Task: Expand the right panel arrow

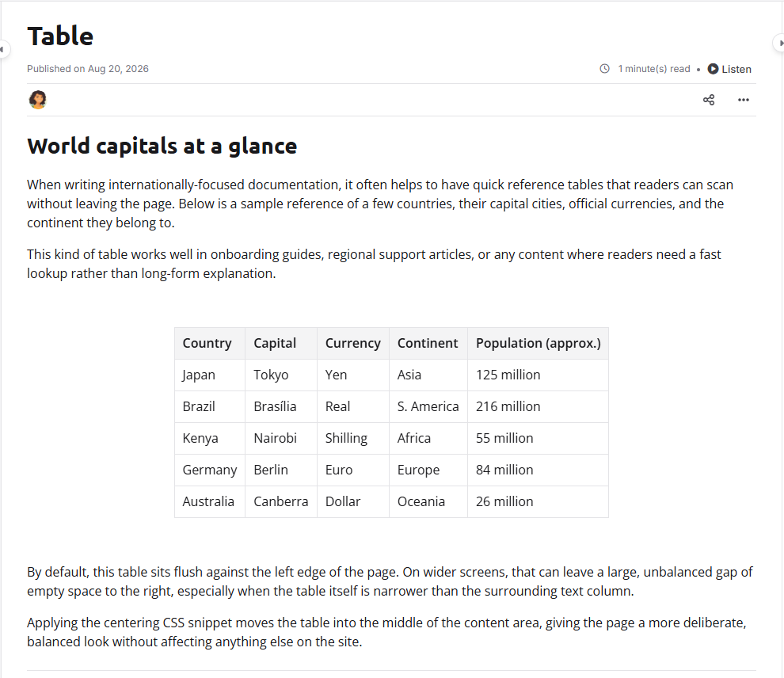Action: (x=780, y=43)
